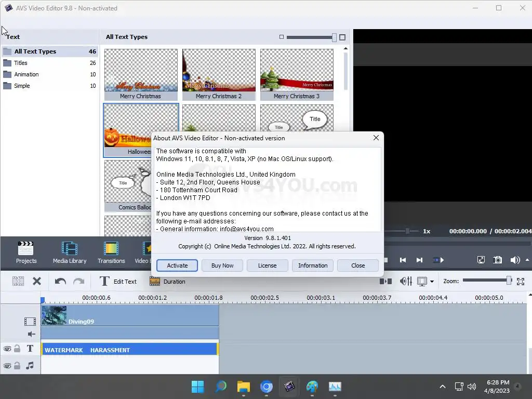The image size is (532, 399).
Task: Jump to previous frame in preview
Action: (x=403, y=260)
